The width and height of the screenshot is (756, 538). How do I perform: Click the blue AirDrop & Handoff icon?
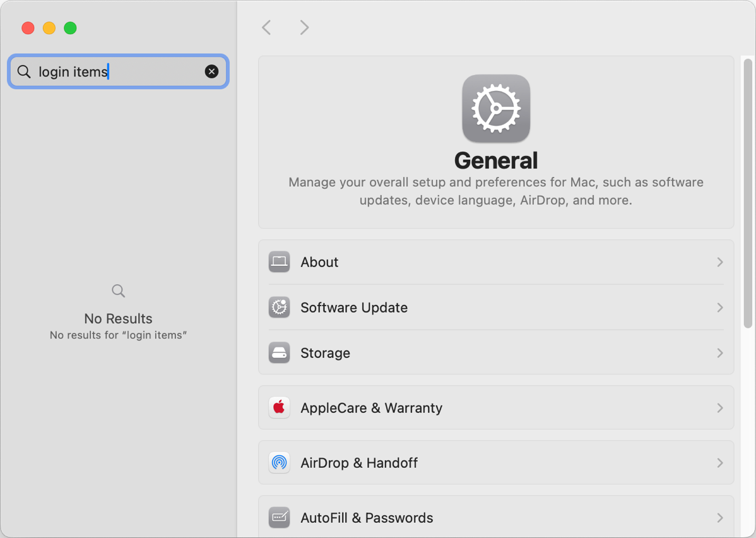pyautogui.click(x=279, y=463)
